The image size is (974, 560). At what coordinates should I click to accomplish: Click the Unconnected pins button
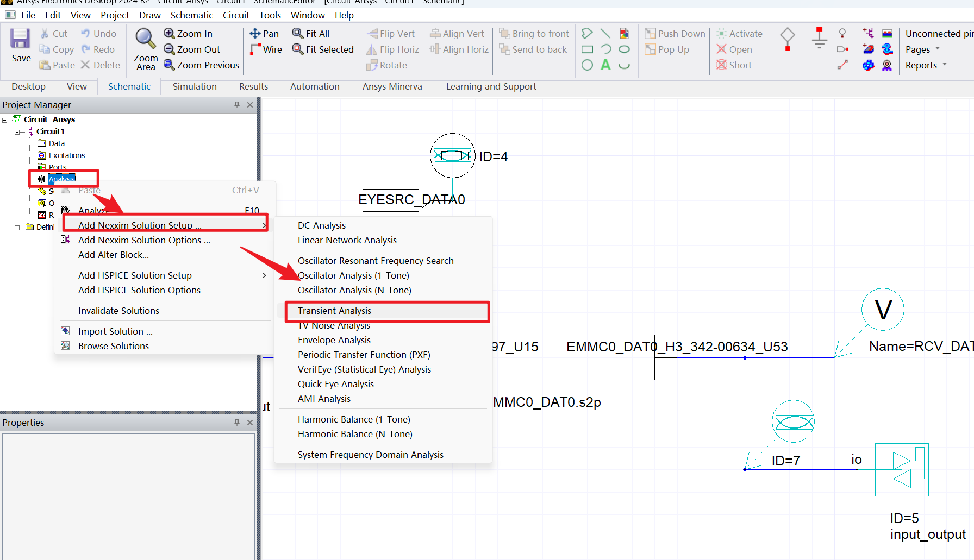[x=939, y=34]
